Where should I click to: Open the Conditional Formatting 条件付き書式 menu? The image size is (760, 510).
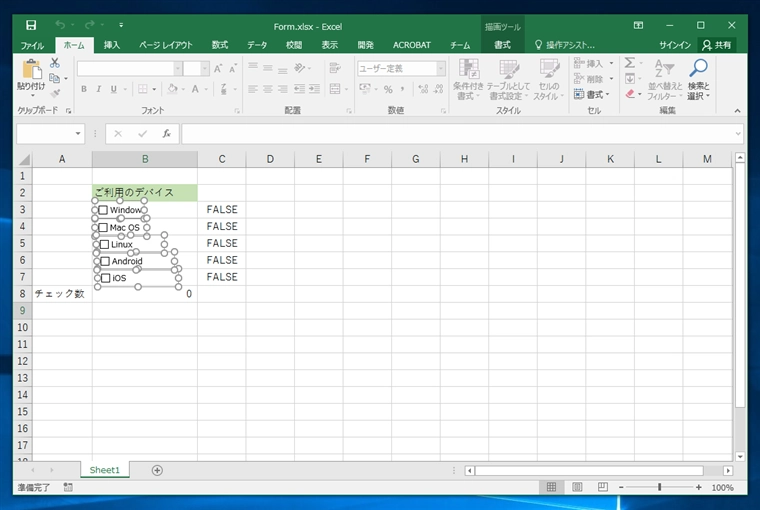click(468, 80)
